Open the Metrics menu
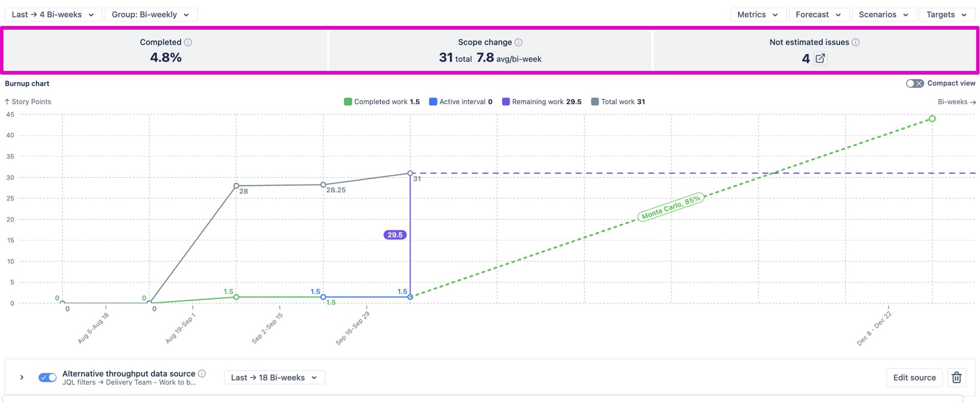Screen dimensions: 980x402 point(758,15)
